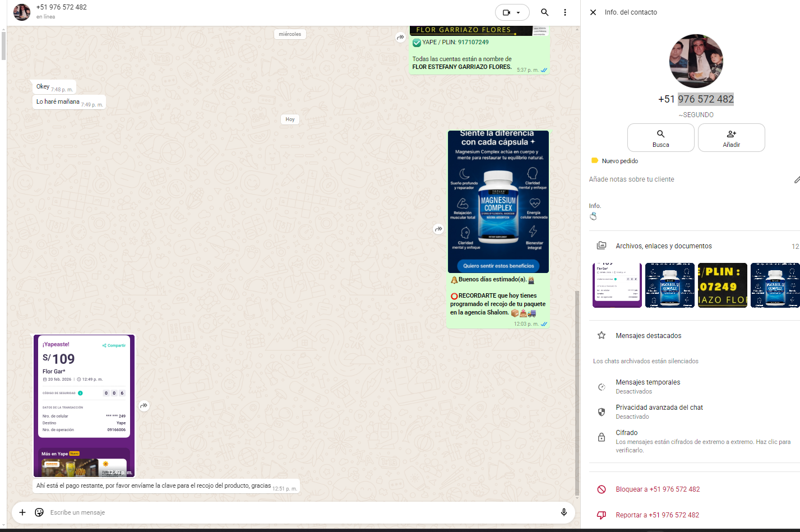800x532 pixels.
Task: Open Mensajes destacados
Action: tap(648, 336)
